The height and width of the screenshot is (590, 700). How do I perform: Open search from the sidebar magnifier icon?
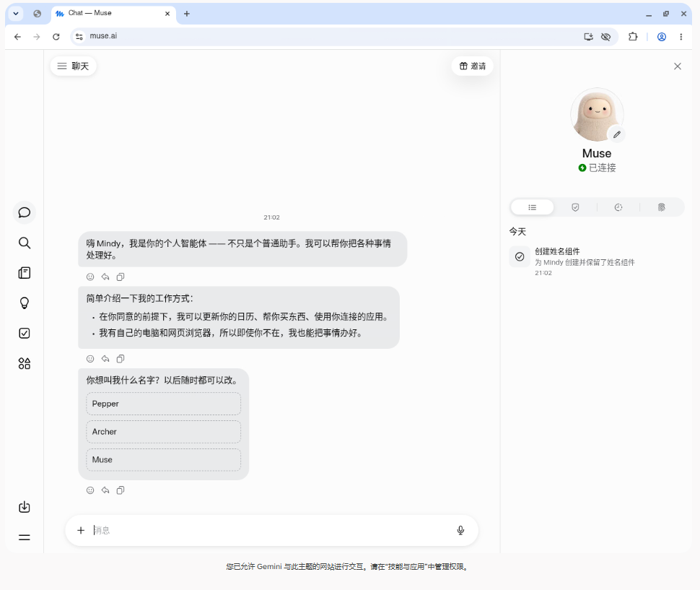pos(24,243)
